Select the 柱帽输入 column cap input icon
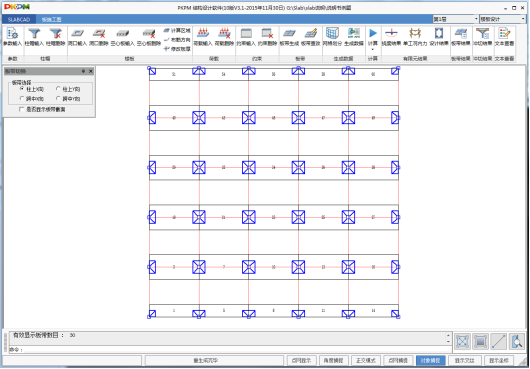The width and height of the screenshot is (530, 369). 34,37
